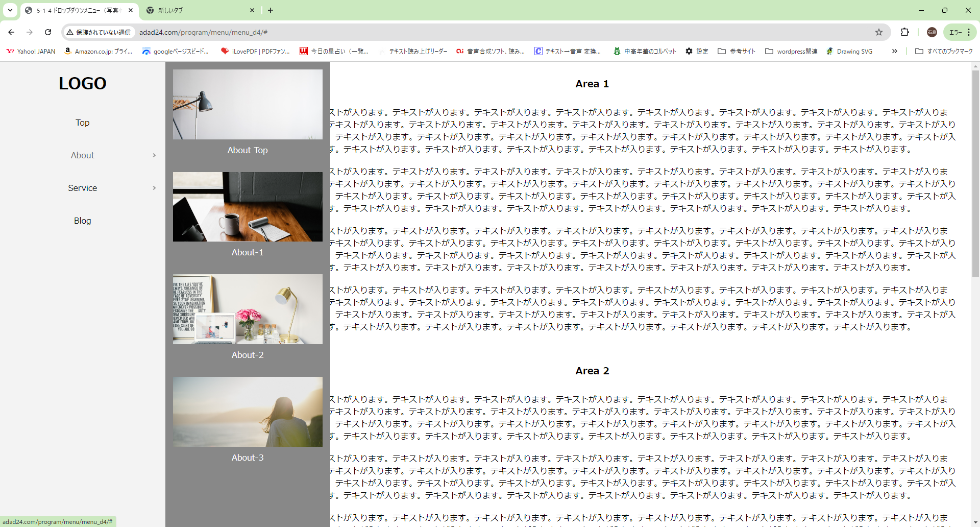Screen dimensions: 980x527
Task: Go forward to the next page
Action: coord(30,32)
